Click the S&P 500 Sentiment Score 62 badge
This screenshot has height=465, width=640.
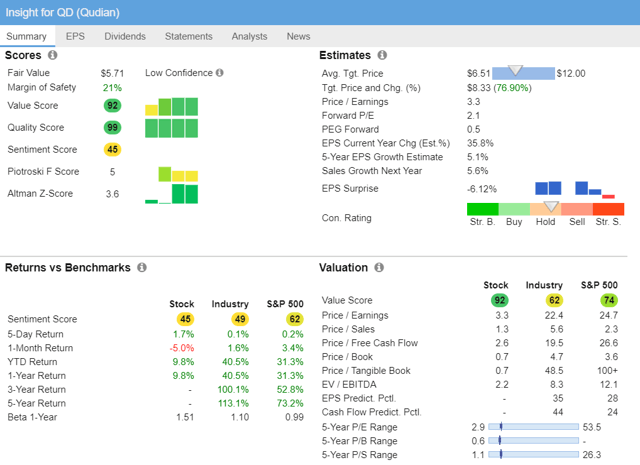click(295, 319)
